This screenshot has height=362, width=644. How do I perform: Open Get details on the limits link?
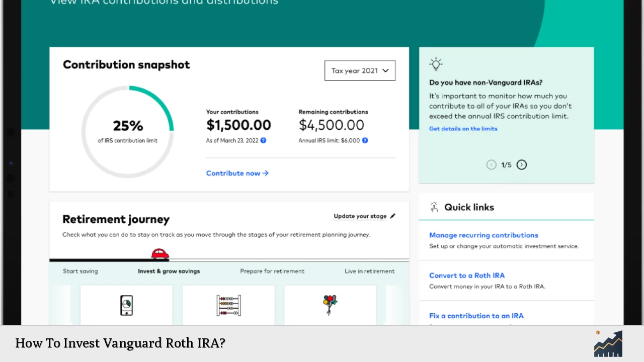(x=463, y=129)
